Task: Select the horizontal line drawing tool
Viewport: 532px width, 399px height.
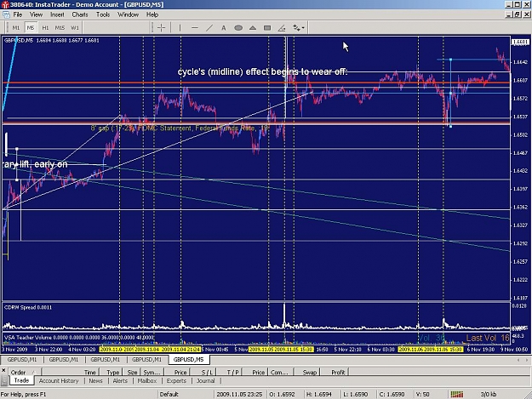Action: pyautogui.click(x=195, y=28)
